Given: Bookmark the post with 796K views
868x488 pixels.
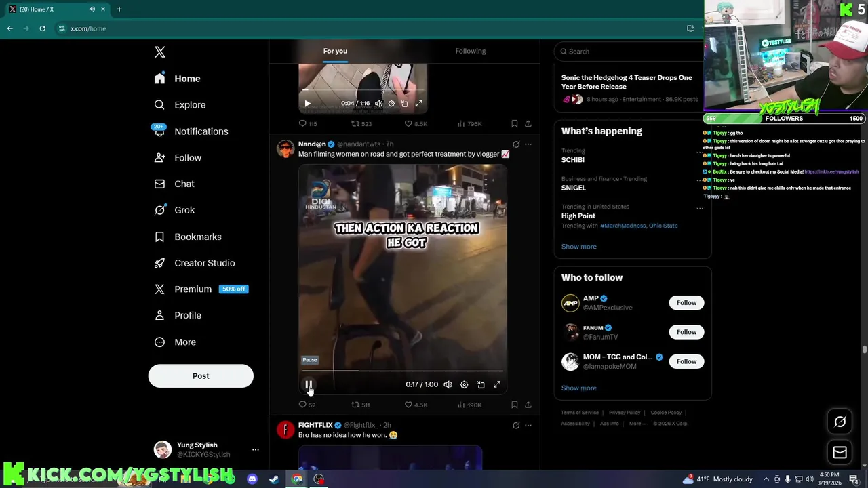Looking at the screenshot, I should point(514,123).
